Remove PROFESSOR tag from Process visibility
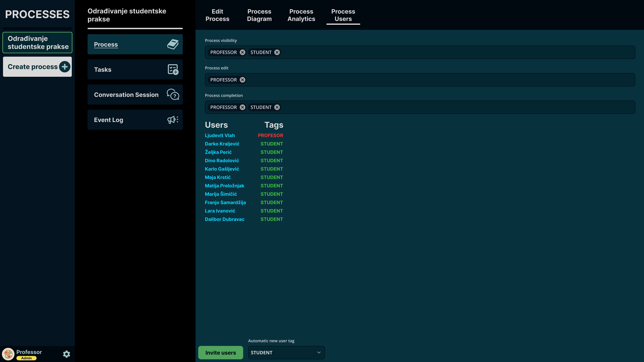This screenshot has width=644, height=362. pos(242,52)
